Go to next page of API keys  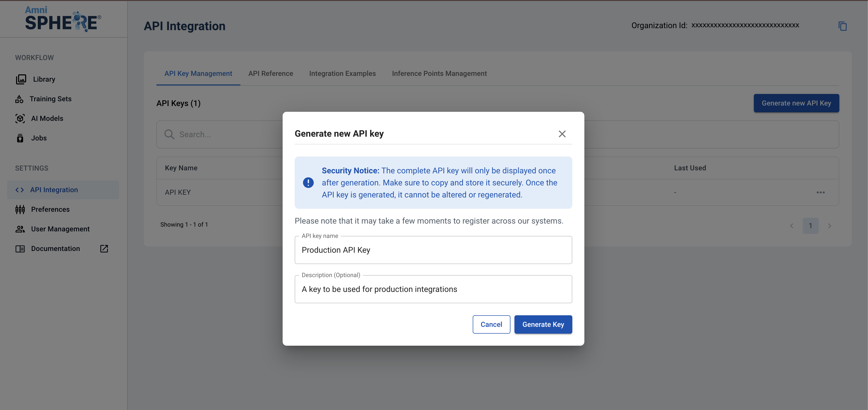[x=829, y=226]
